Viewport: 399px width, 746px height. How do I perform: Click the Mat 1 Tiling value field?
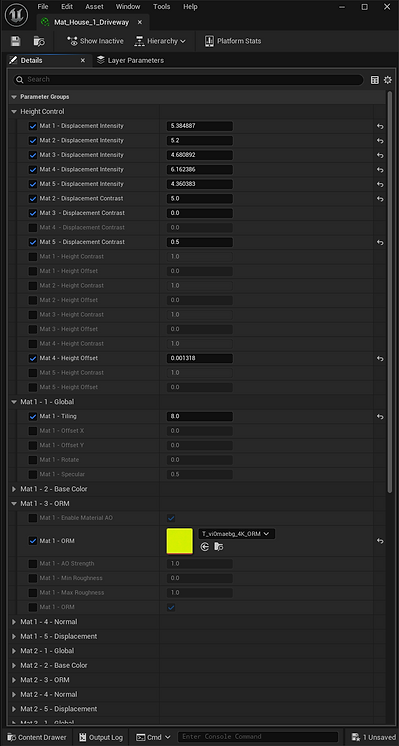(200, 416)
